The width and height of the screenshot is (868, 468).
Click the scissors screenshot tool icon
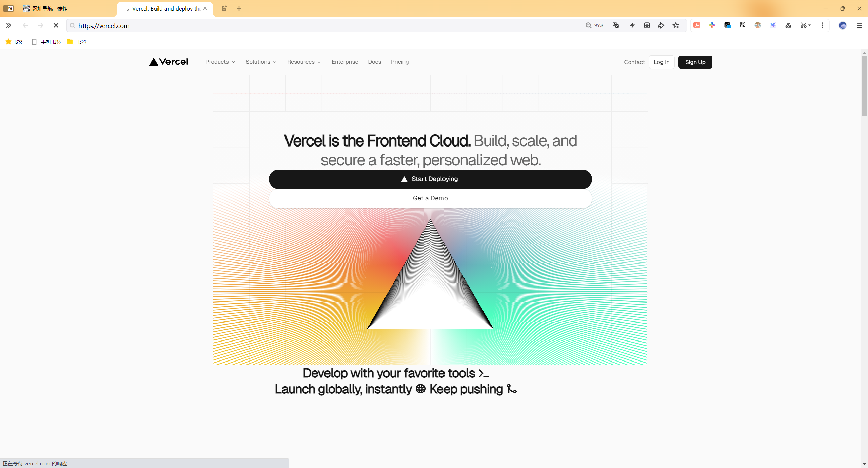pos(803,25)
